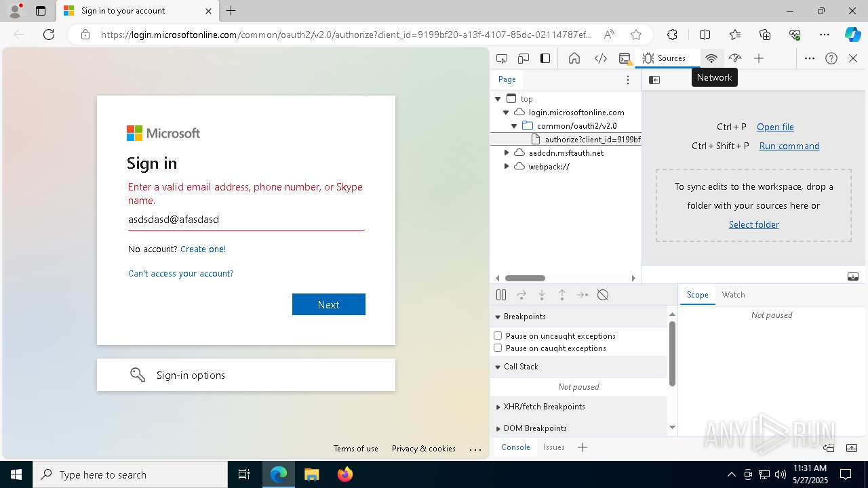Click Step over next function call
Screen dimensions: 868x488
pos(521,295)
